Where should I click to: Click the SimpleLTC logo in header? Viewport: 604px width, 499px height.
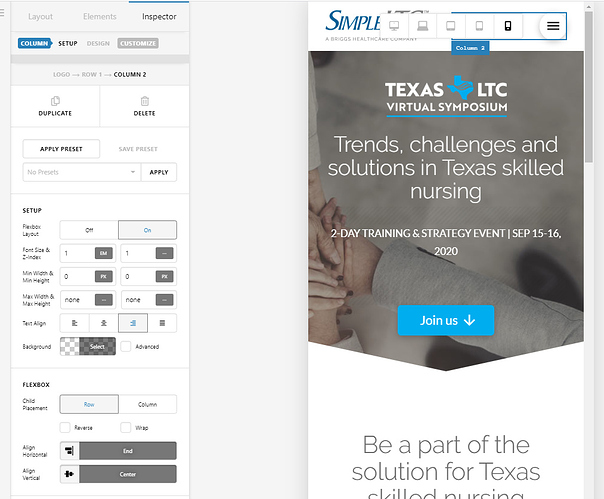(352, 25)
